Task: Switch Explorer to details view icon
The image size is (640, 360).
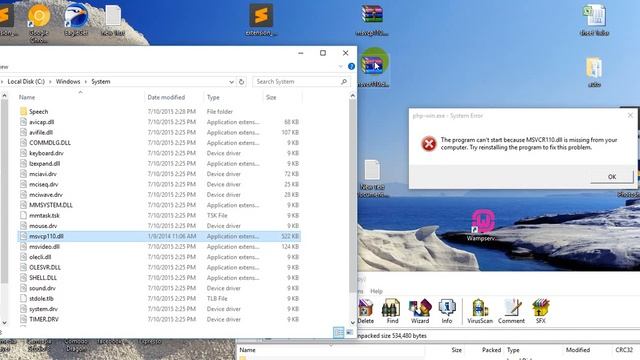Action: click(x=338, y=332)
